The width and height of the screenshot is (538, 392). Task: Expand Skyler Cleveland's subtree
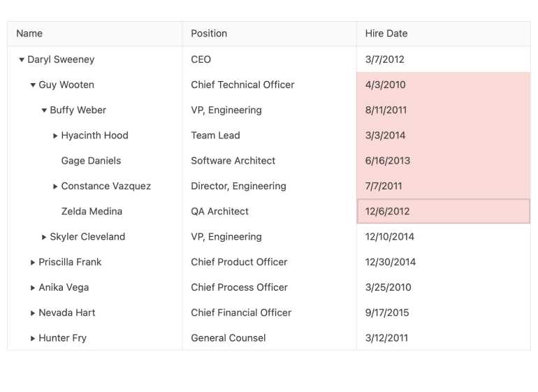[x=44, y=237]
